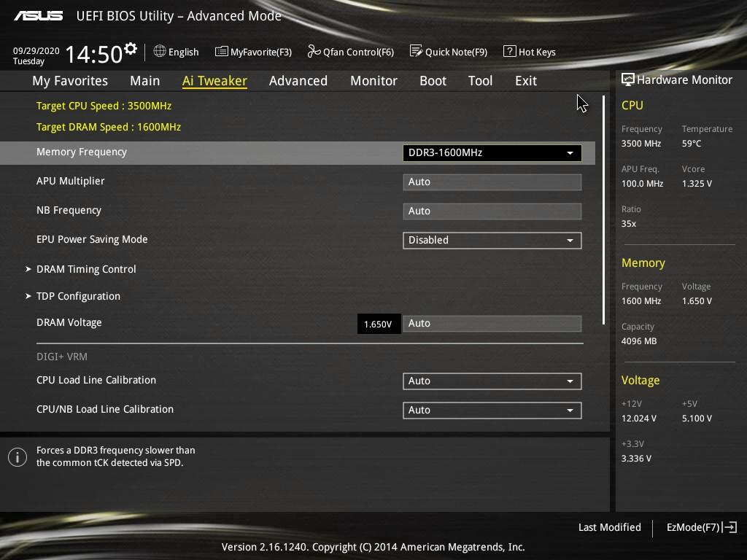This screenshot has width=747, height=560.
Task: Click the DRAM Voltage Auto field
Action: (492, 323)
